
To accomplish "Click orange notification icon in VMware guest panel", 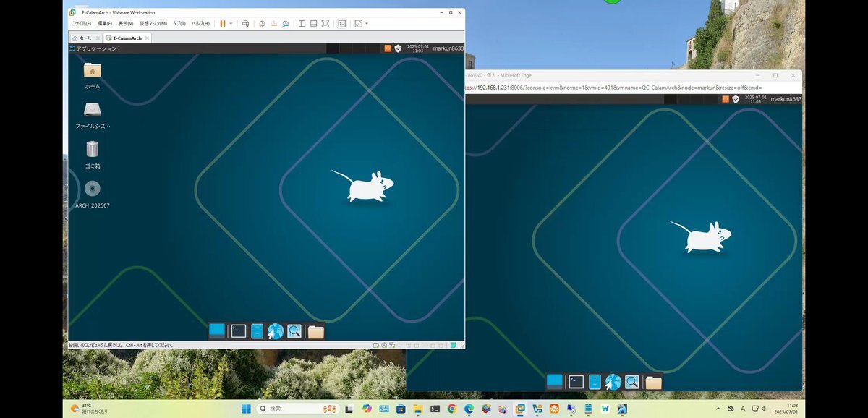I will [388, 48].
